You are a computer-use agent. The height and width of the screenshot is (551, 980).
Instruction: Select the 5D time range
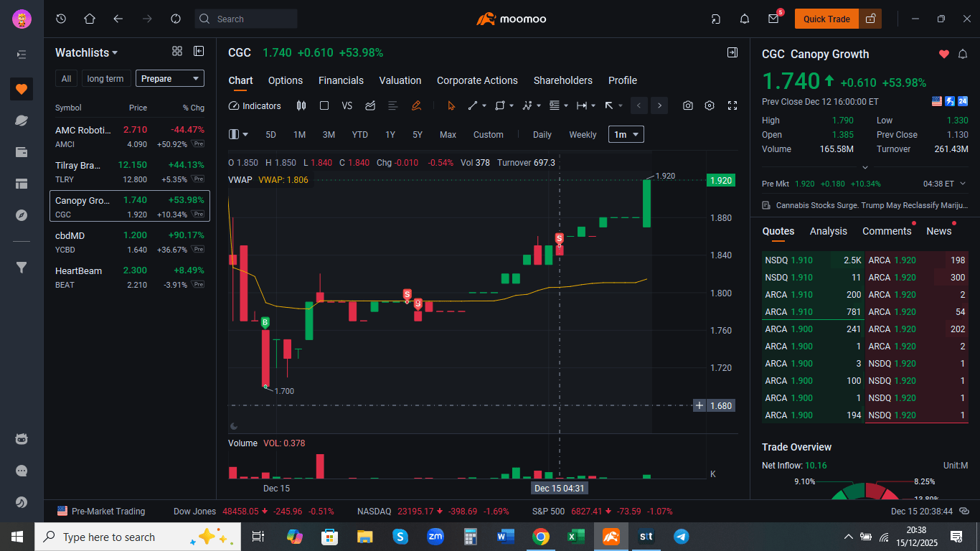[x=270, y=134]
